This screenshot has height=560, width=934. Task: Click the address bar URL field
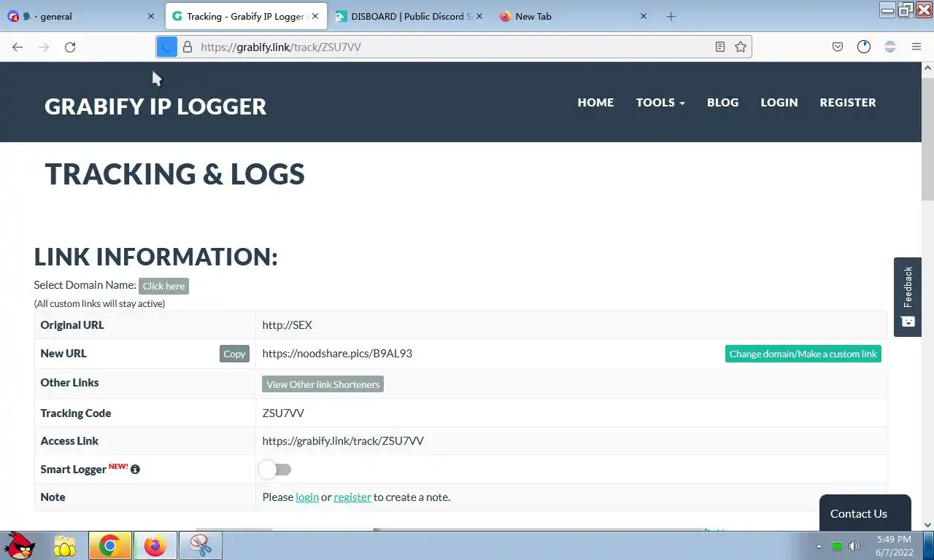pyautogui.click(x=452, y=47)
